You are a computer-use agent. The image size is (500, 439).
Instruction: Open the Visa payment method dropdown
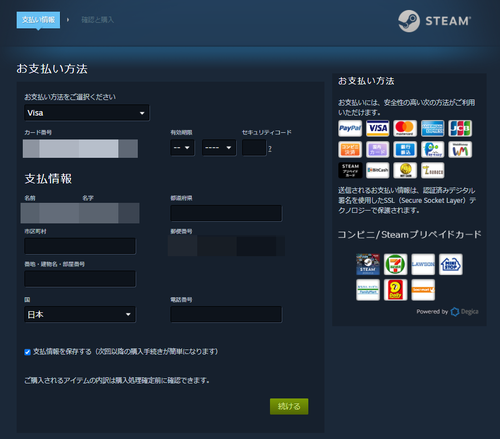pyautogui.click(x=87, y=113)
